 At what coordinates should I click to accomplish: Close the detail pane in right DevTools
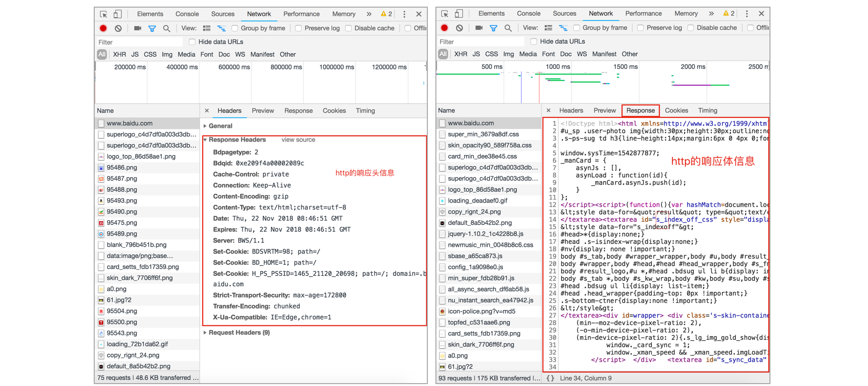click(549, 110)
